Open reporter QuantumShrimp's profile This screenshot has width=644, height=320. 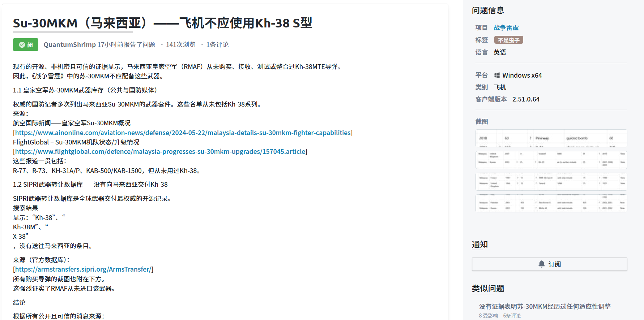pyautogui.click(x=69, y=45)
